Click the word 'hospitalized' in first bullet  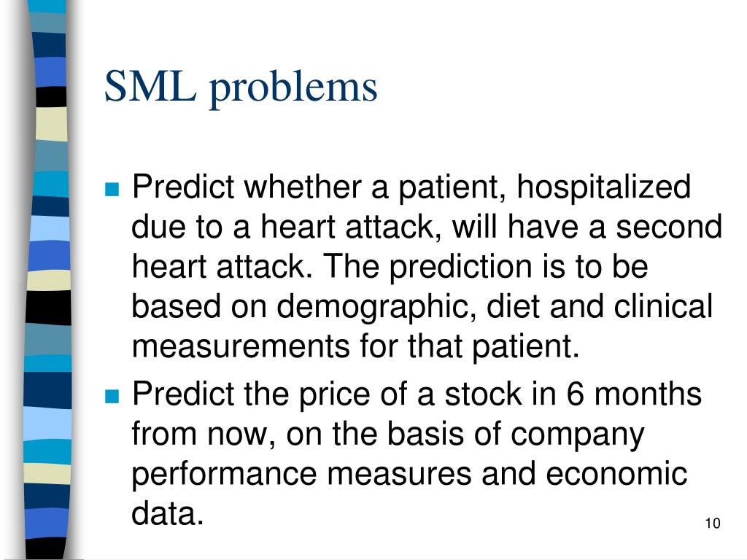(603, 187)
